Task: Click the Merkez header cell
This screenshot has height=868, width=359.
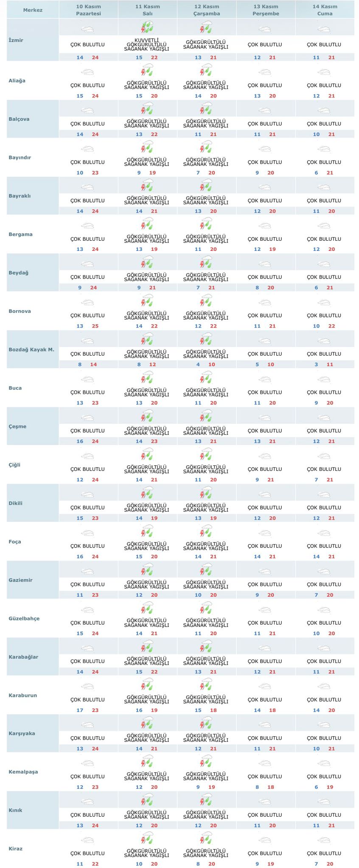Action: click(x=33, y=10)
